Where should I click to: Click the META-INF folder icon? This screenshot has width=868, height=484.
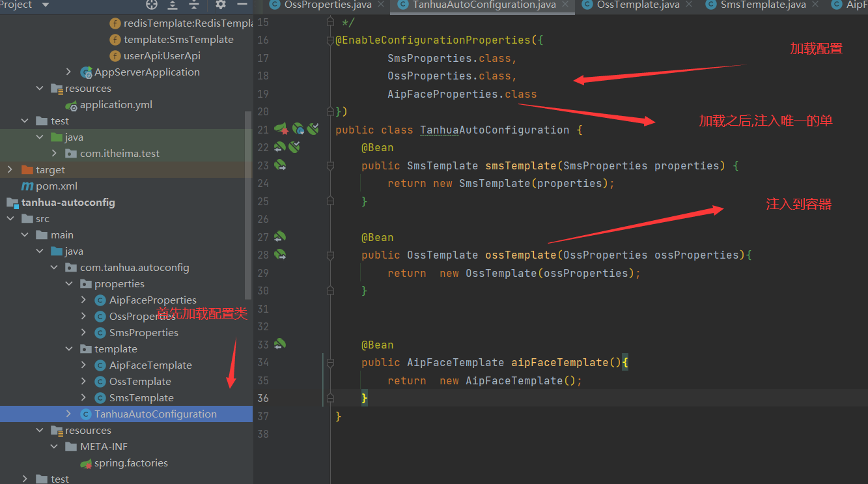tap(72, 447)
